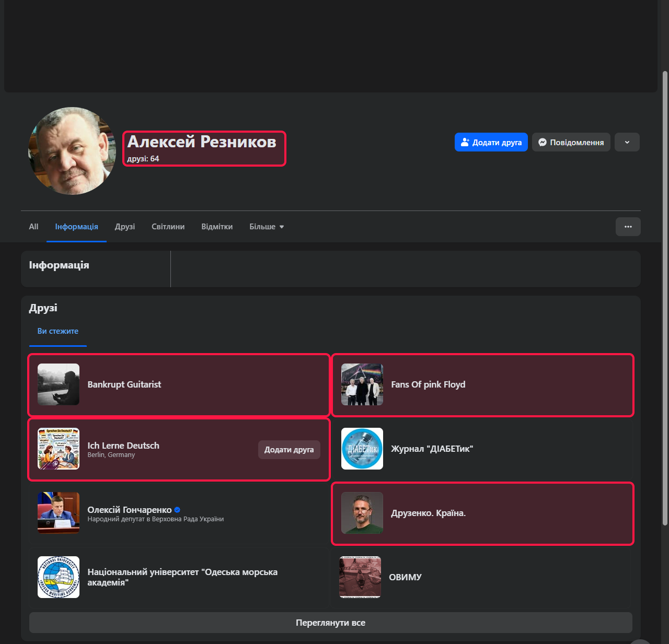This screenshot has height=644, width=669.
Task: Click Олексій Гончаренко name link
Action: (x=130, y=510)
